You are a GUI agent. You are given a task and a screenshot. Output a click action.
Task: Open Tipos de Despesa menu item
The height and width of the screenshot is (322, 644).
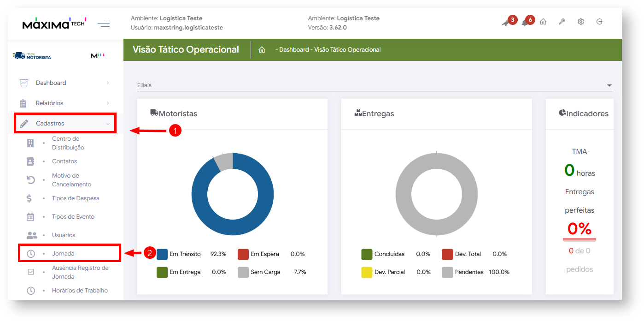pos(76,198)
